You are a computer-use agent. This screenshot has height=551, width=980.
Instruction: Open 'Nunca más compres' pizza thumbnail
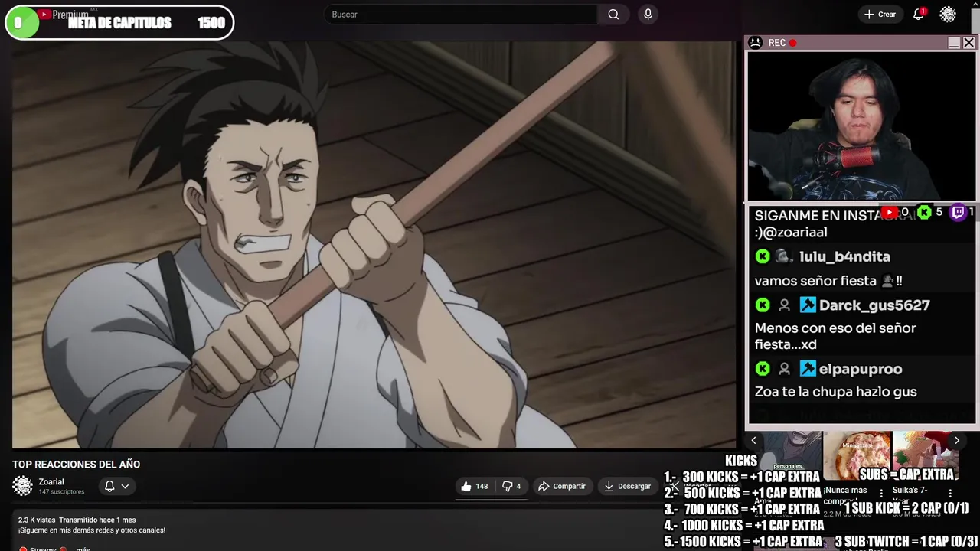857,455
